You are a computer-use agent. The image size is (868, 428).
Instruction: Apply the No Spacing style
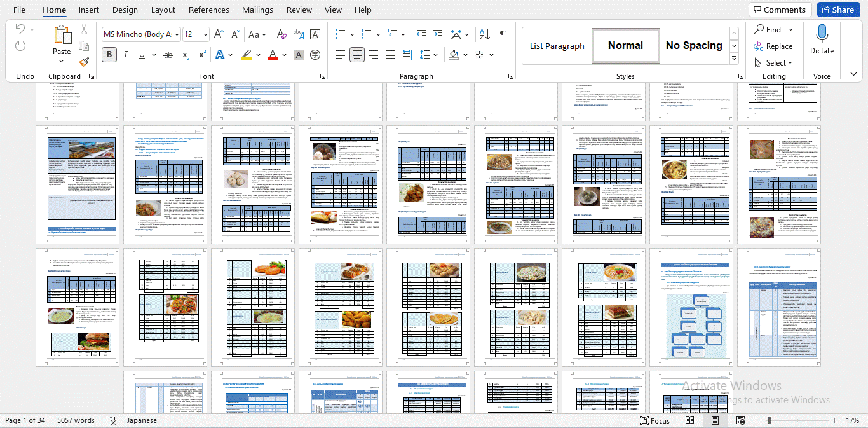pyautogui.click(x=694, y=45)
